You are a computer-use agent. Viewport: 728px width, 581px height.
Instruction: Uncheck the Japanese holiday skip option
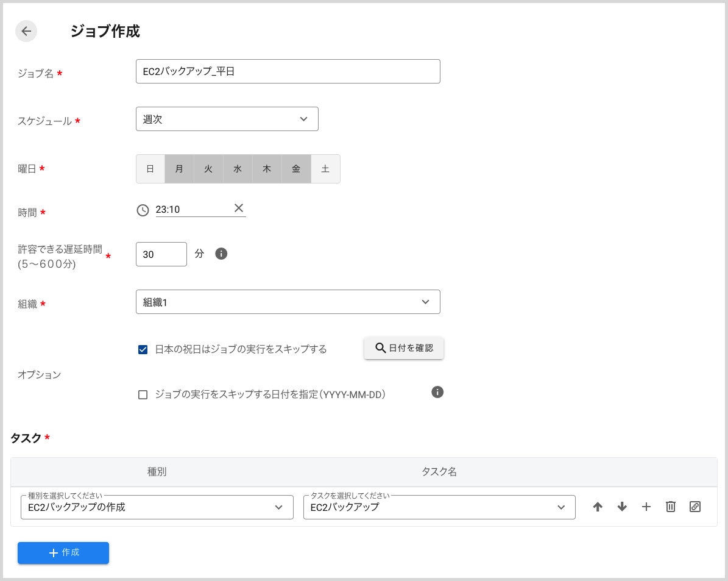point(143,349)
